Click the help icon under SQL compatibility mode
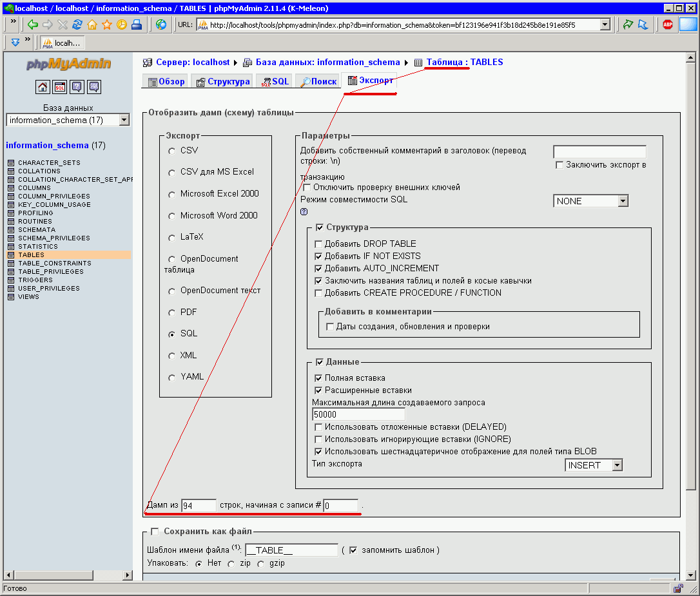The height and width of the screenshot is (596, 700). click(304, 212)
